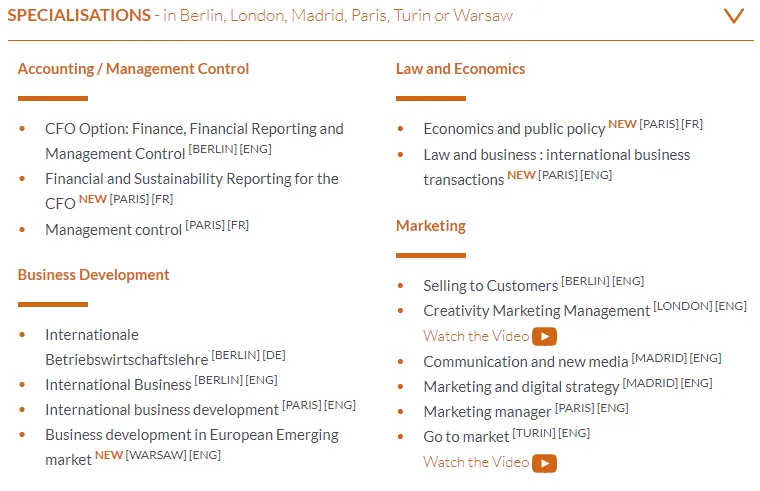Screen dimensions: 760x491
Task: Select Law and business international transactions
Action: (556, 155)
